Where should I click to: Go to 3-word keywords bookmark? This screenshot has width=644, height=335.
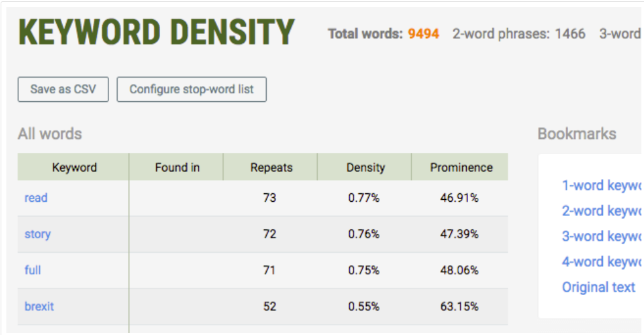[x=602, y=236]
